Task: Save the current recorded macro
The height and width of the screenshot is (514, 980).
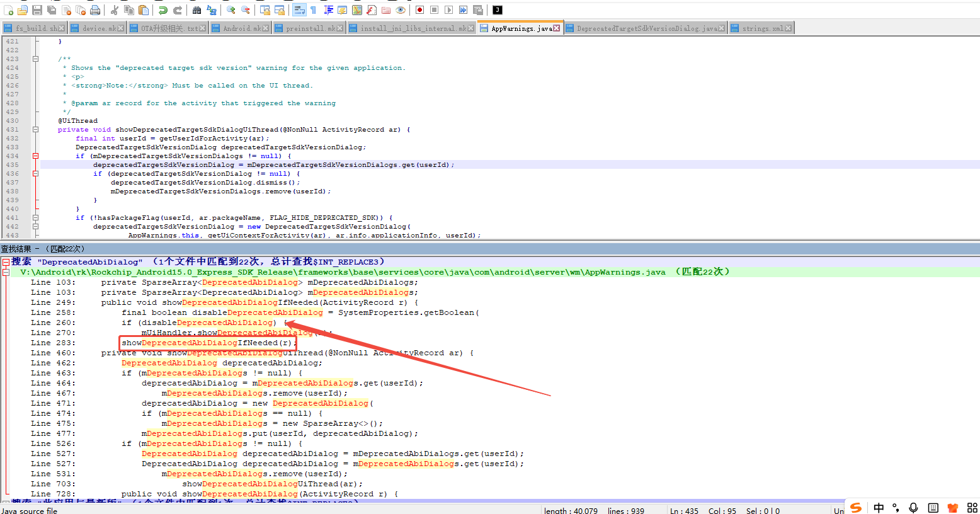Action: point(477,10)
